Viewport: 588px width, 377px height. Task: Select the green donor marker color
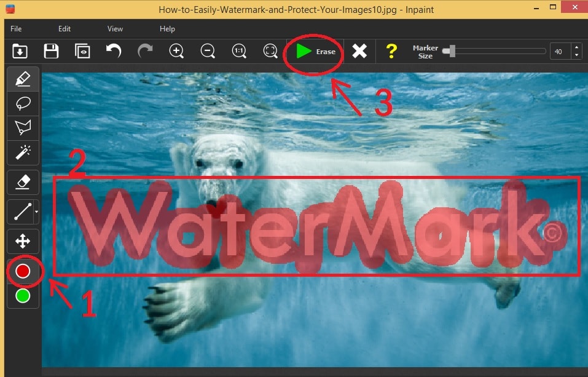click(23, 296)
